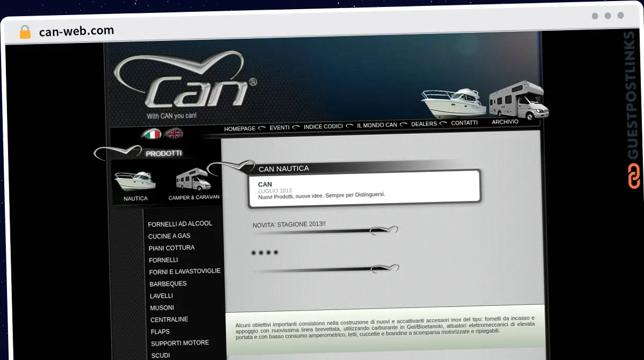The image size is (644, 360).
Task: Open the Centraline category
Action: click(x=169, y=320)
